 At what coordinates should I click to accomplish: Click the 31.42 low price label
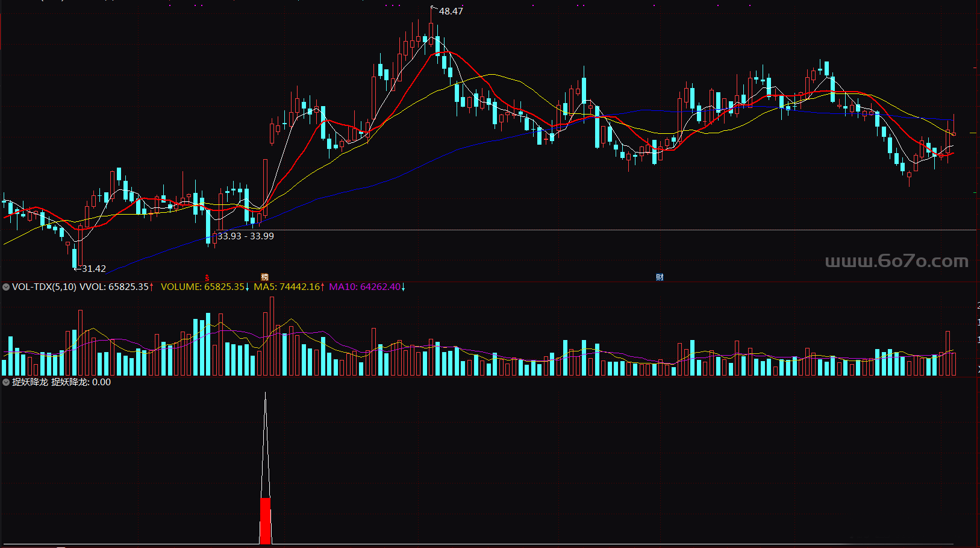(93, 269)
